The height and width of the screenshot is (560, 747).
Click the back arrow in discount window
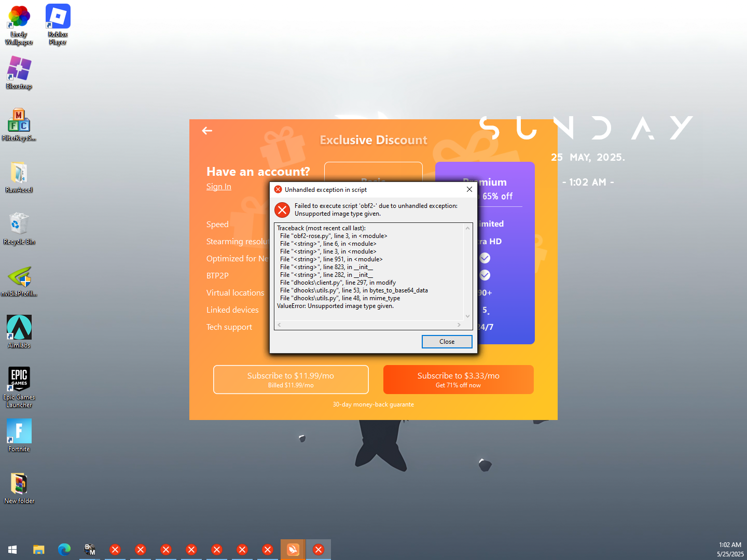[x=207, y=131]
